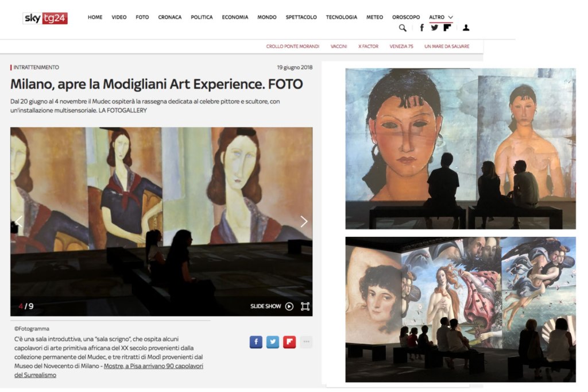Share article via Twitter button below gallery

click(273, 342)
